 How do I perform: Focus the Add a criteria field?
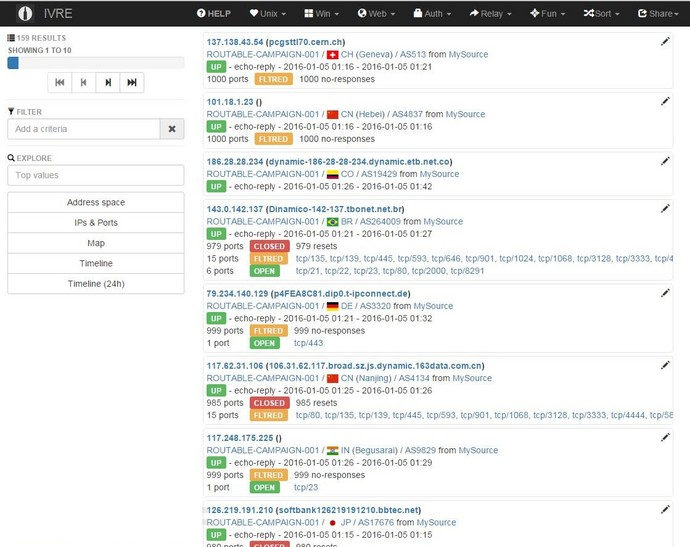point(84,129)
